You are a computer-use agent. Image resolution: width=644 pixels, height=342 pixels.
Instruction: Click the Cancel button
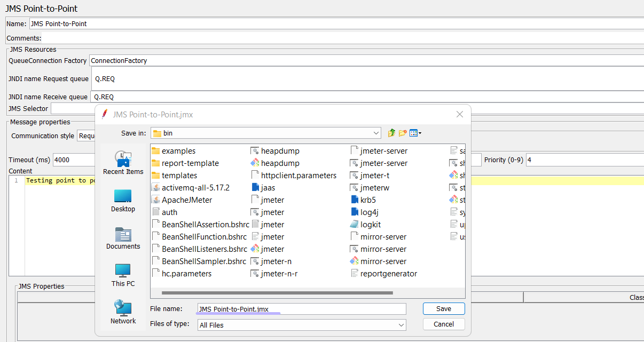click(x=443, y=324)
